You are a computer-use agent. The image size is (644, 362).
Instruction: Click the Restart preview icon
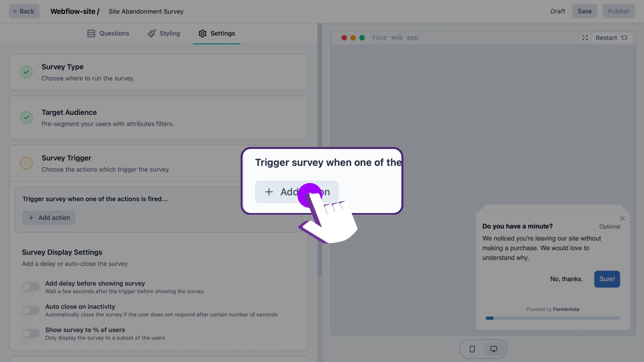pos(625,37)
